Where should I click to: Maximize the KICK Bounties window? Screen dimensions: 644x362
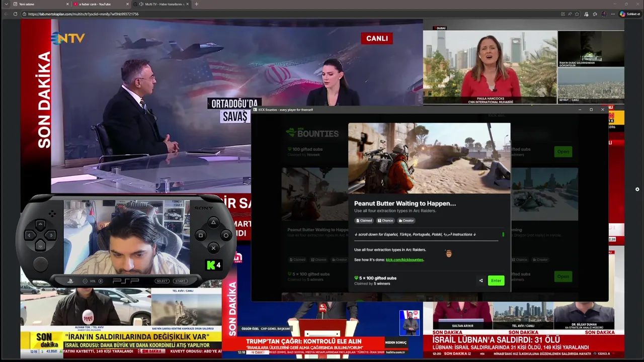tap(591, 110)
